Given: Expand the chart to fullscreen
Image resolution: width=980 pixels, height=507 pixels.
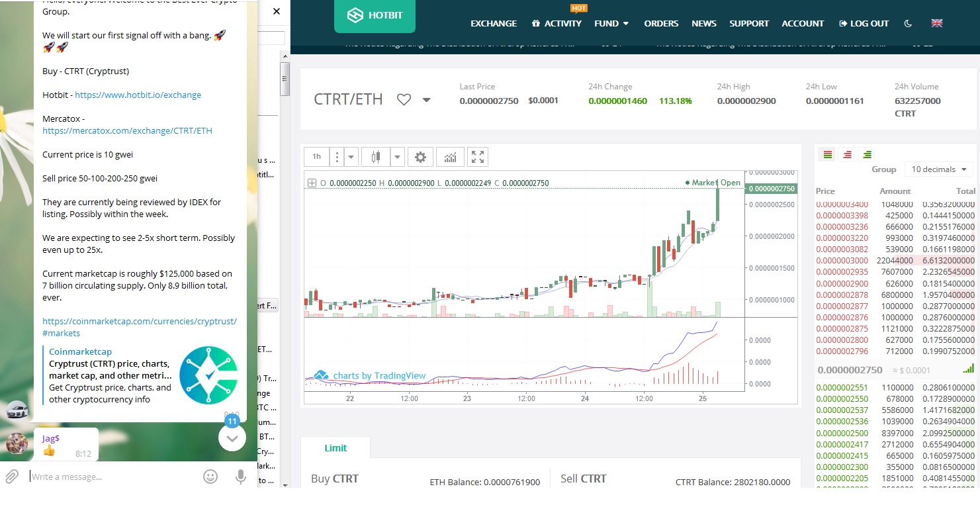Looking at the screenshot, I should [478, 157].
